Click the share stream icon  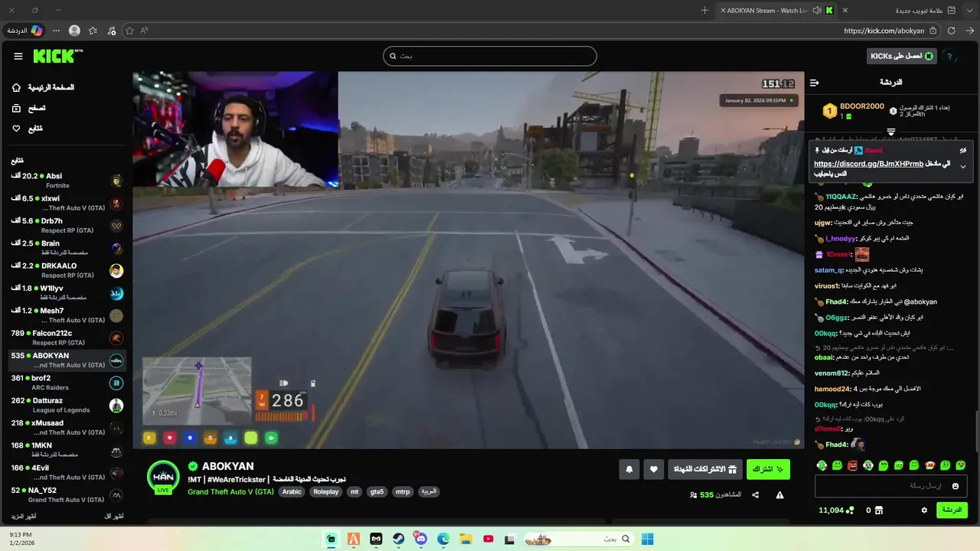755,495
